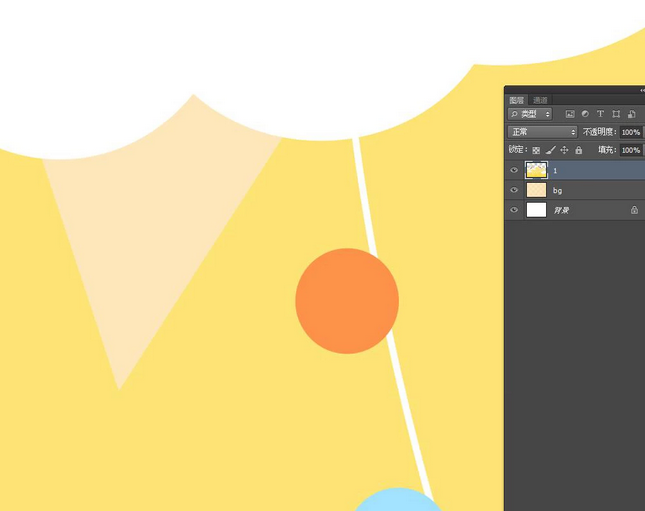Image resolution: width=645 pixels, height=511 pixels.
Task: Switch to the 通道 tab
Action: click(540, 100)
